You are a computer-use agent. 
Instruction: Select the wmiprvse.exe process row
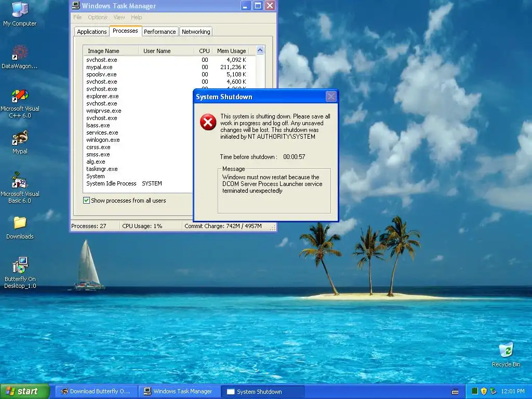pyautogui.click(x=138, y=111)
